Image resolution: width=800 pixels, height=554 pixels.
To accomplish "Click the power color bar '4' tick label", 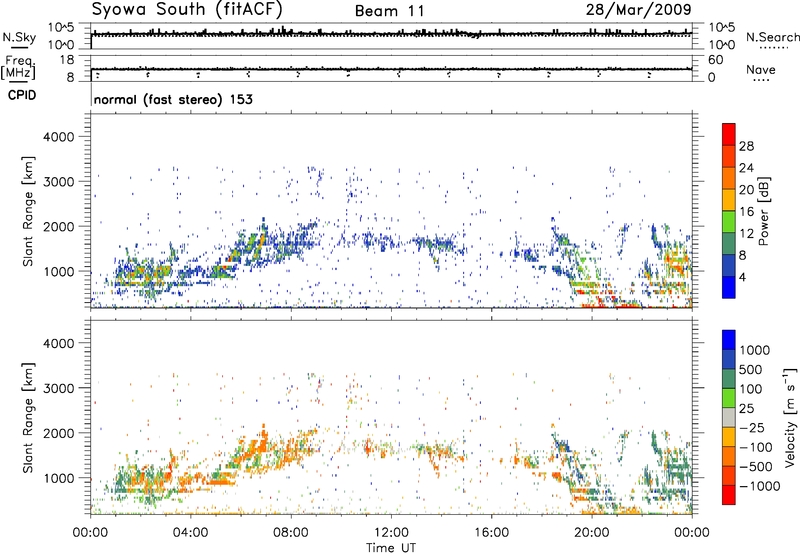I will [x=743, y=278].
